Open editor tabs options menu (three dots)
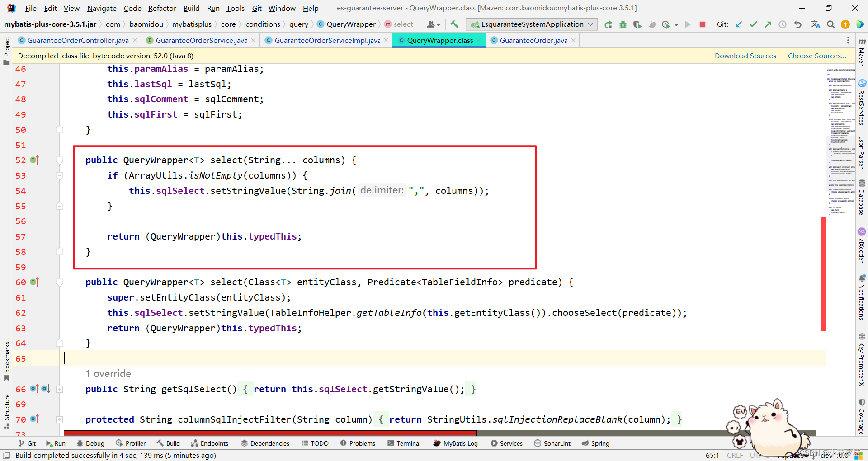The width and height of the screenshot is (868, 461). coord(848,40)
